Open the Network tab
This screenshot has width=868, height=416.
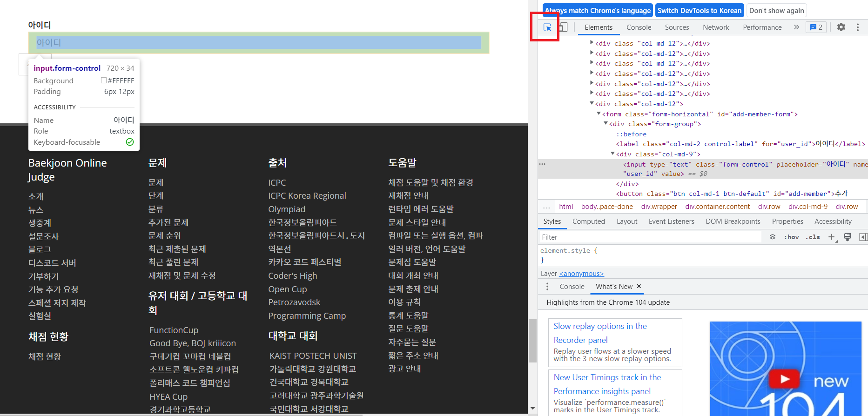pos(716,27)
